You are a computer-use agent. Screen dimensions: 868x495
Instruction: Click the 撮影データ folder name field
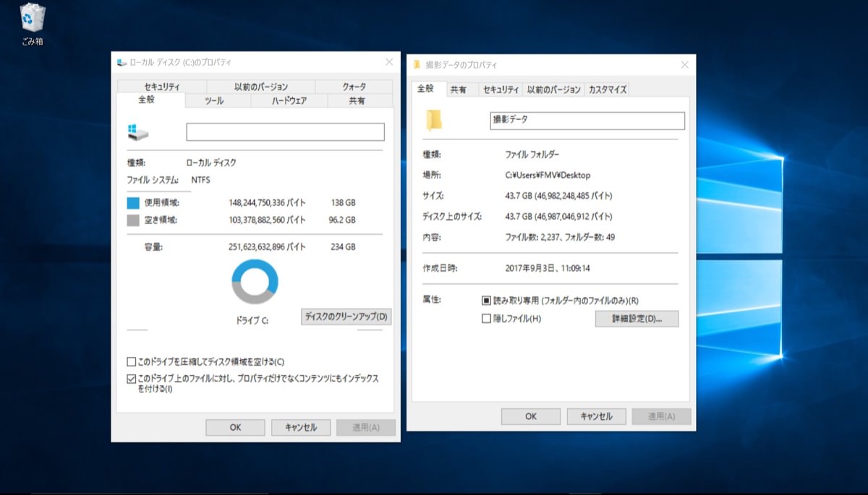[x=587, y=121]
